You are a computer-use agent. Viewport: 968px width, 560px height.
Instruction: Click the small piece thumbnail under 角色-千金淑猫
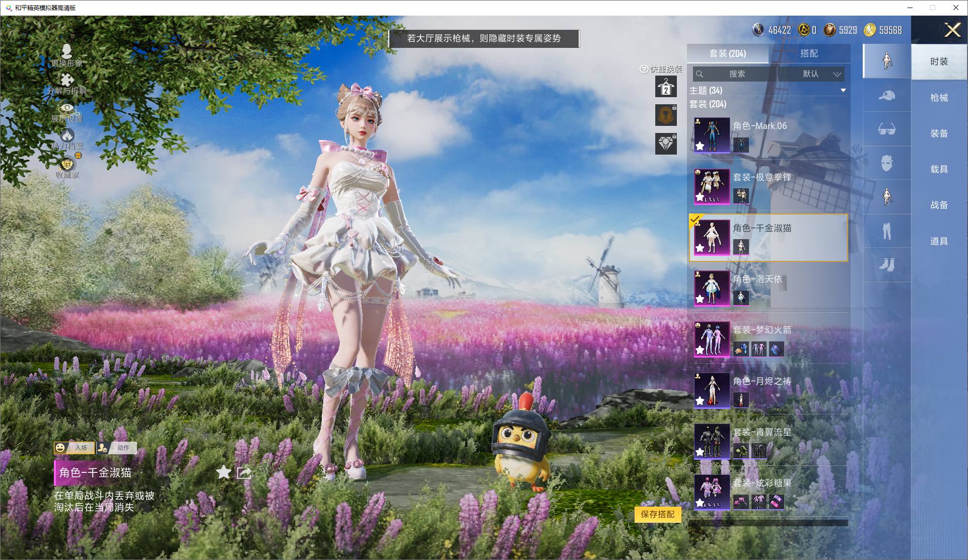741,247
